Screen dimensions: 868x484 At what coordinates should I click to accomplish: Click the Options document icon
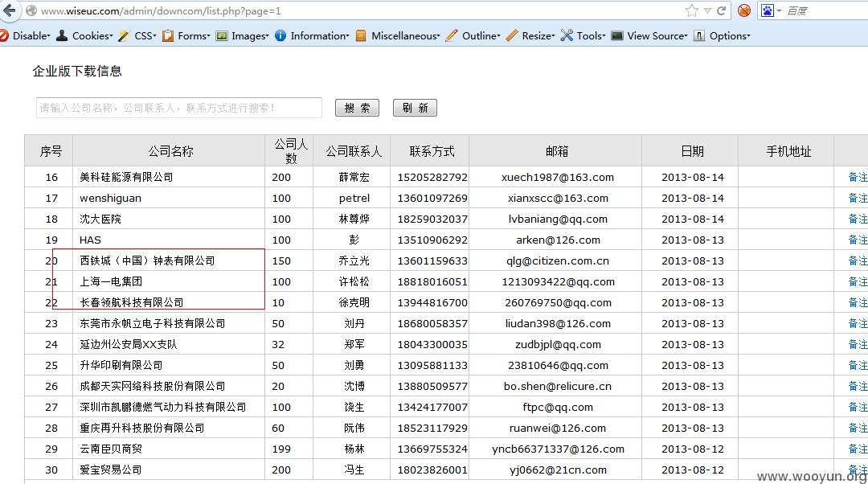tap(699, 35)
